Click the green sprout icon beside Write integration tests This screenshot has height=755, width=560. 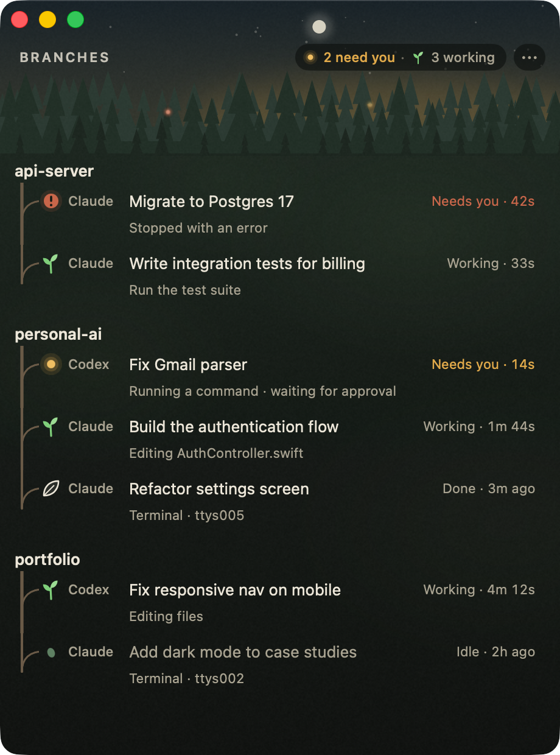coord(51,263)
